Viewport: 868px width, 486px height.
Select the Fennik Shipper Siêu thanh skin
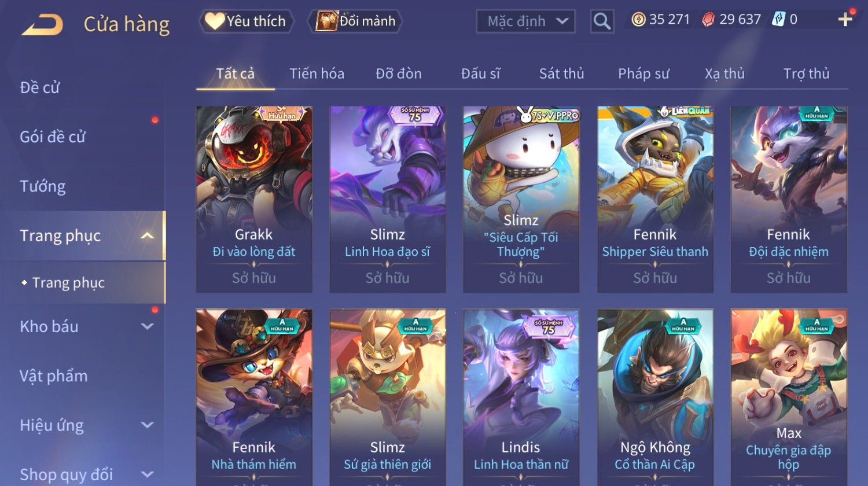point(655,199)
